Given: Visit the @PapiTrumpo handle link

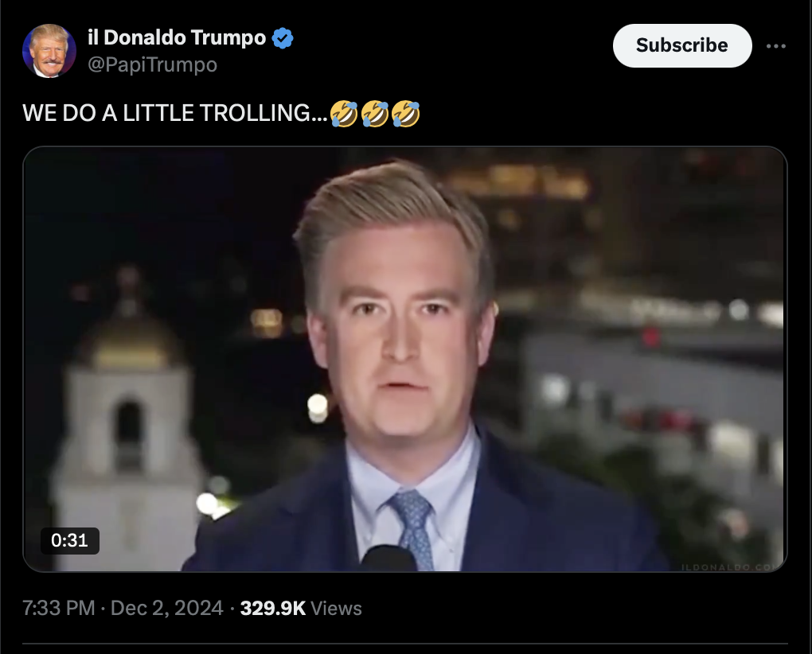Looking at the screenshot, I should pyautogui.click(x=152, y=64).
